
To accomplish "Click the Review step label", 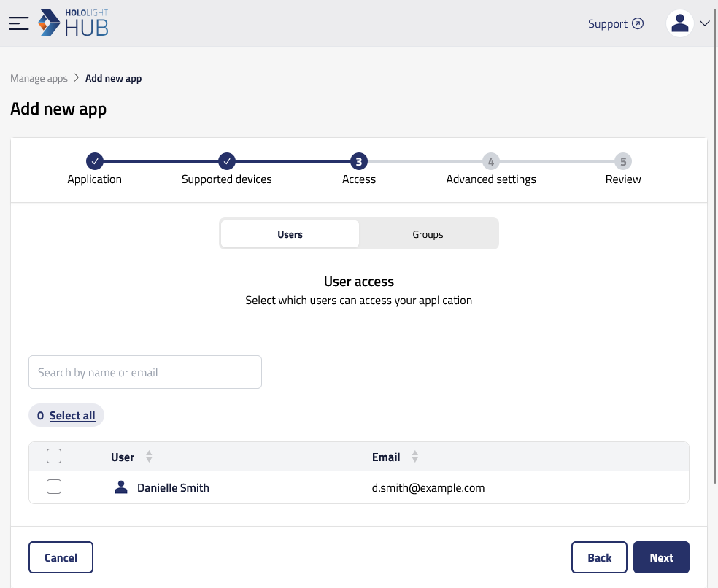I will [623, 179].
